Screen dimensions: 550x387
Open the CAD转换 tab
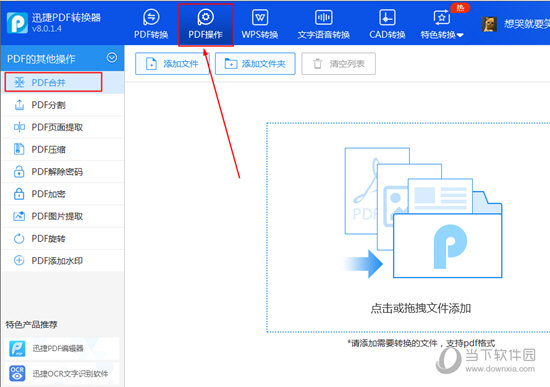pos(387,24)
